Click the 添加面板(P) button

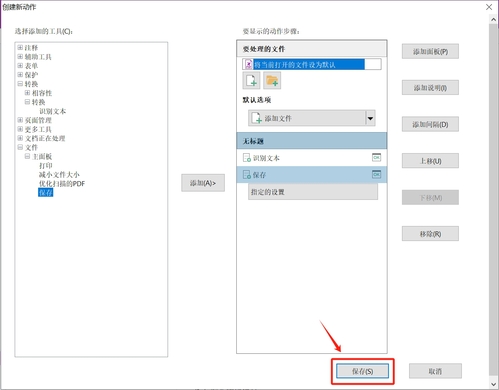430,51
